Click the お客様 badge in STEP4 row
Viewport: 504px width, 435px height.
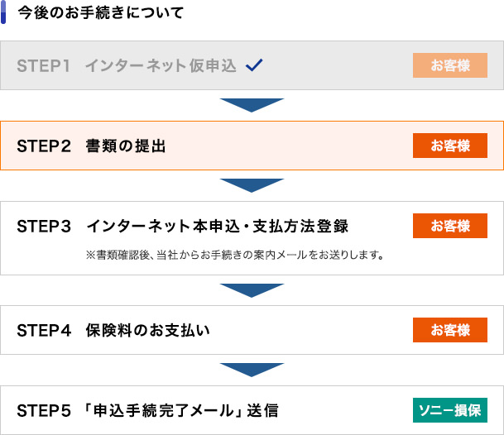point(450,330)
